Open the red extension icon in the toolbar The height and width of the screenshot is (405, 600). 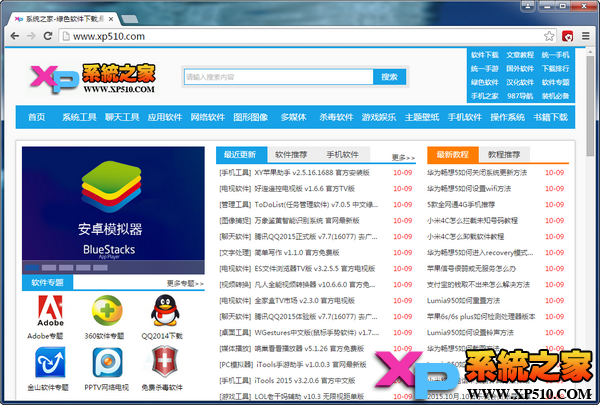click(567, 36)
